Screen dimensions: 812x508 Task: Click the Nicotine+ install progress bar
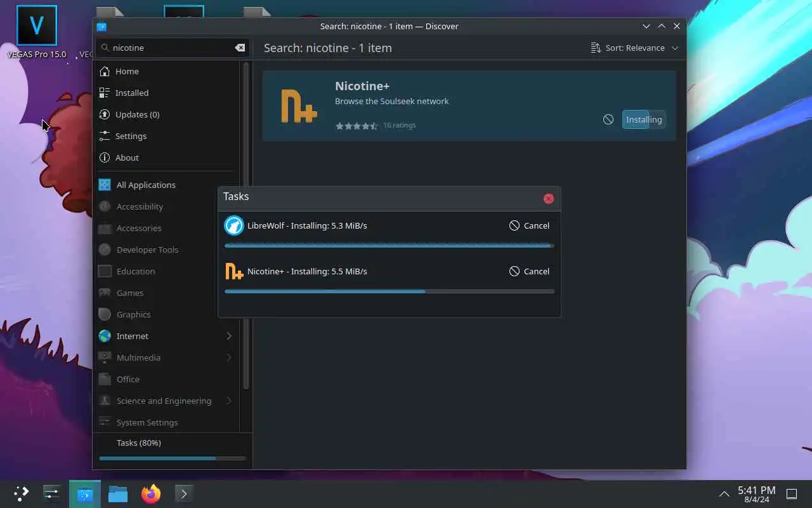coord(390,291)
